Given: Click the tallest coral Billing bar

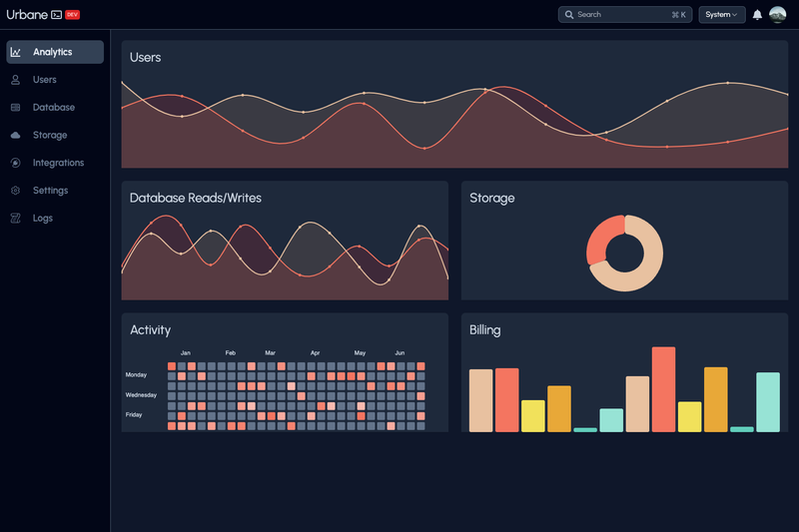Looking at the screenshot, I should [663, 389].
